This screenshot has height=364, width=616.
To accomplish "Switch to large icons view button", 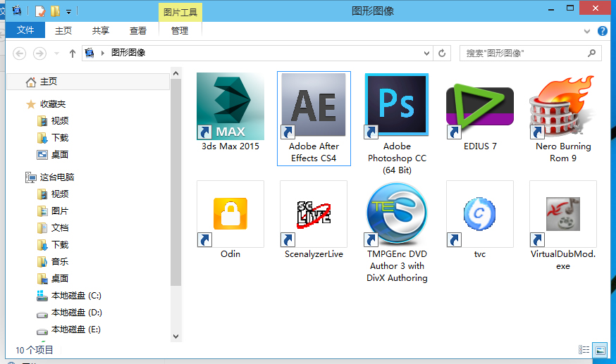I will click(x=600, y=351).
